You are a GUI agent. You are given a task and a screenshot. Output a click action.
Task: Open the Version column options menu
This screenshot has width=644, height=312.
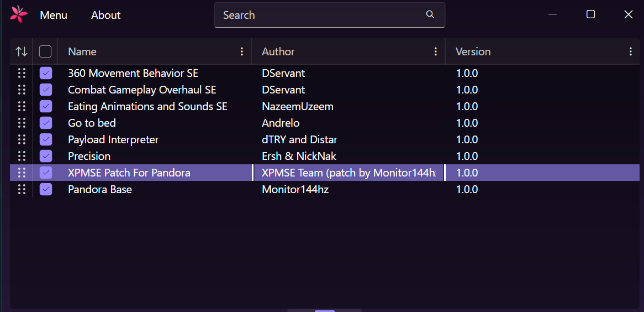[630, 51]
